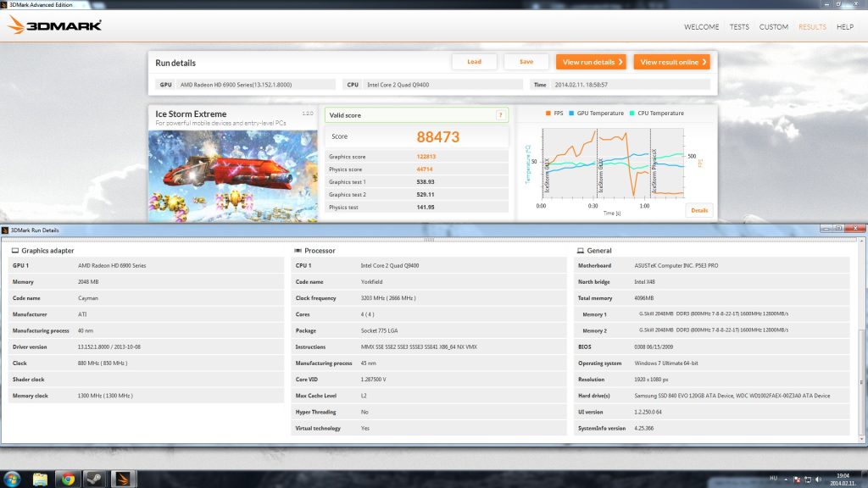Click the Hard drive(s) Samsung SSD row
Screen dimensions: 868x488
712,396
